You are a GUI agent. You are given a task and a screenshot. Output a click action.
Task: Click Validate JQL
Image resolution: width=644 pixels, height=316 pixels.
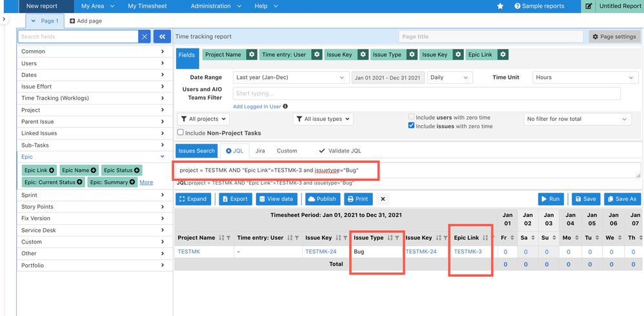[340, 151]
